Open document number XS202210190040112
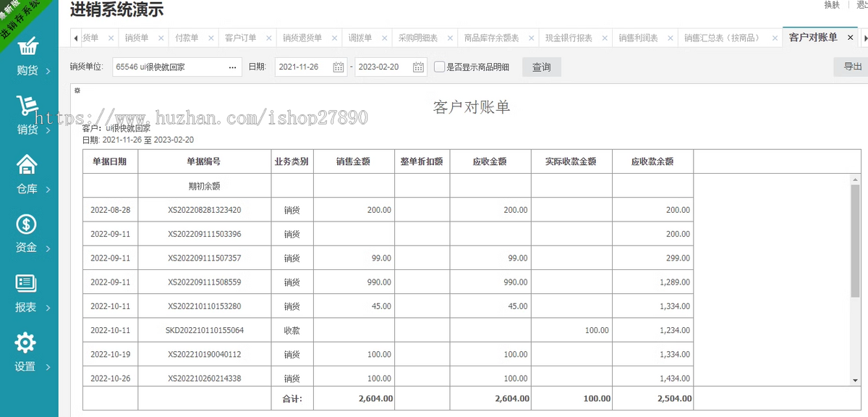The width and height of the screenshot is (868, 417). 205,354
